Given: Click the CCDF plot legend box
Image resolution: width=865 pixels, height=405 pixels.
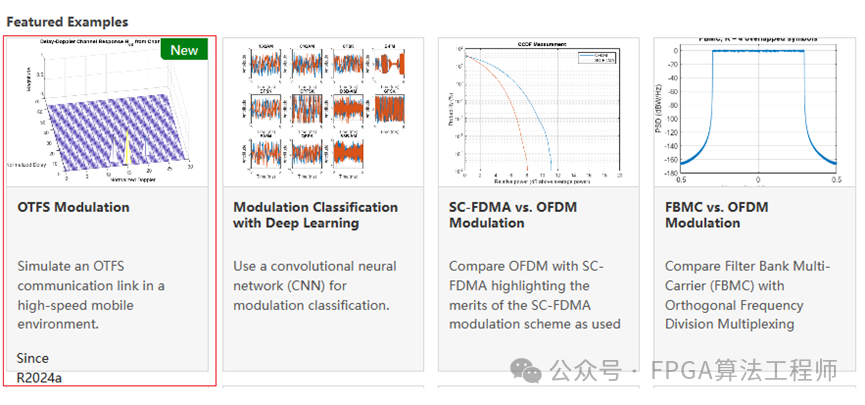Looking at the screenshot, I should coord(597,57).
